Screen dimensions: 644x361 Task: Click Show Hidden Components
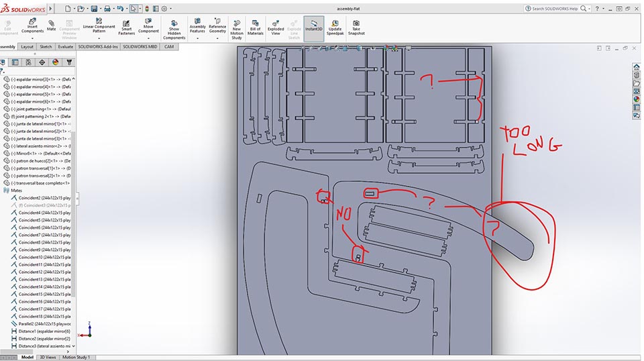tap(174, 30)
